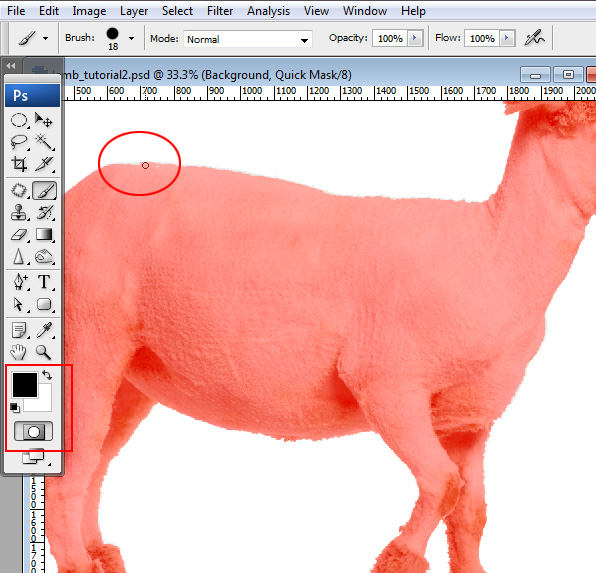This screenshot has width=596, height=573.
Task: Open the Layer menu
Action: pyautogui.click(x=134, y=11)
